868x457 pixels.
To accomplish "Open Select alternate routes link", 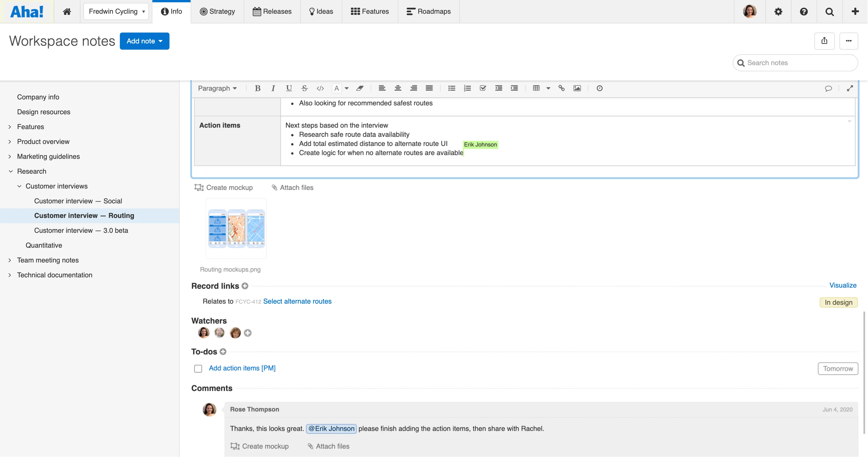I will [x=297, y=301].
